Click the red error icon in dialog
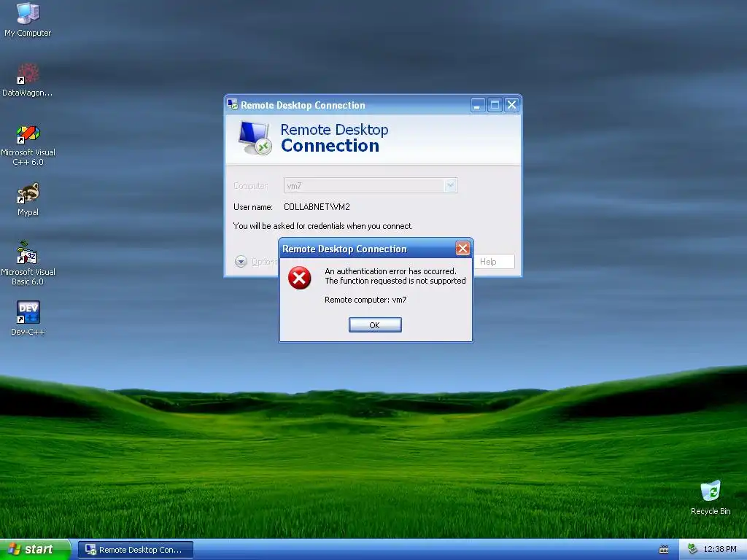 pos(300,278)
